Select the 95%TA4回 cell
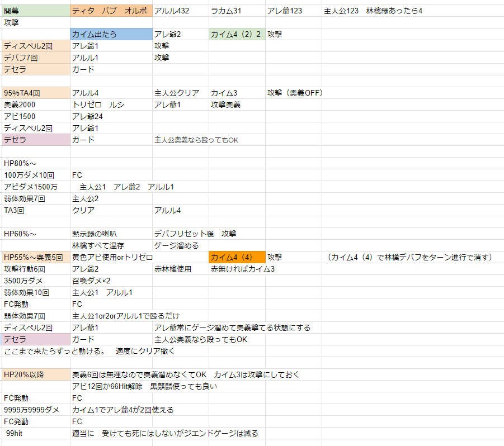Screen dimensions: 504x446 (36, 93)
